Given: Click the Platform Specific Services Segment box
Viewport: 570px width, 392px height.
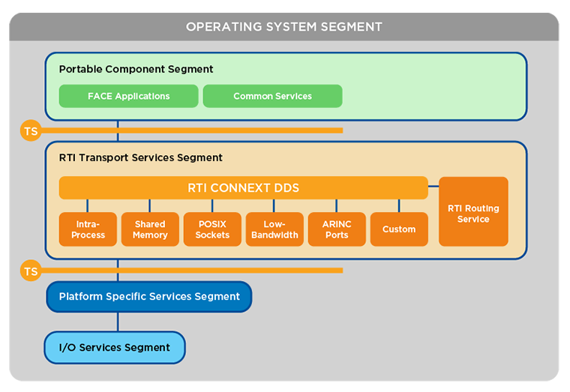Looking at the screenshot, I should pos(149,297).
